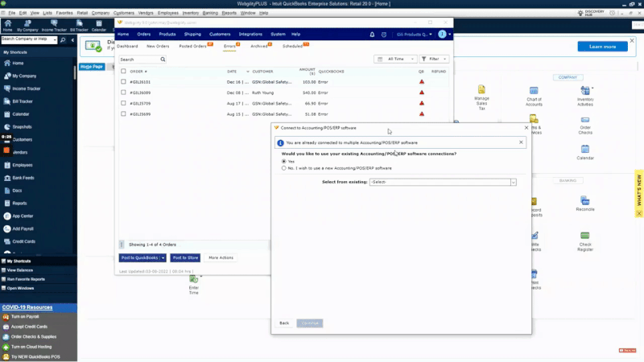Check the box for order #GIL16089

(x=123, y=93)
